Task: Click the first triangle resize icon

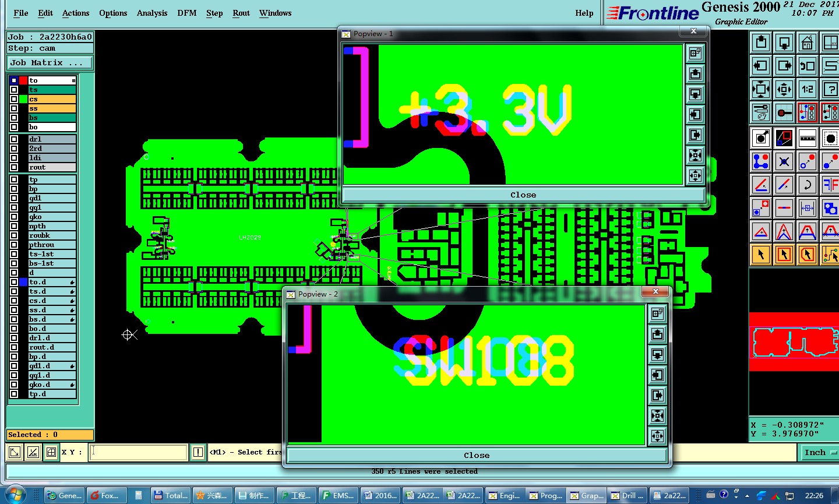Action: 761,231
